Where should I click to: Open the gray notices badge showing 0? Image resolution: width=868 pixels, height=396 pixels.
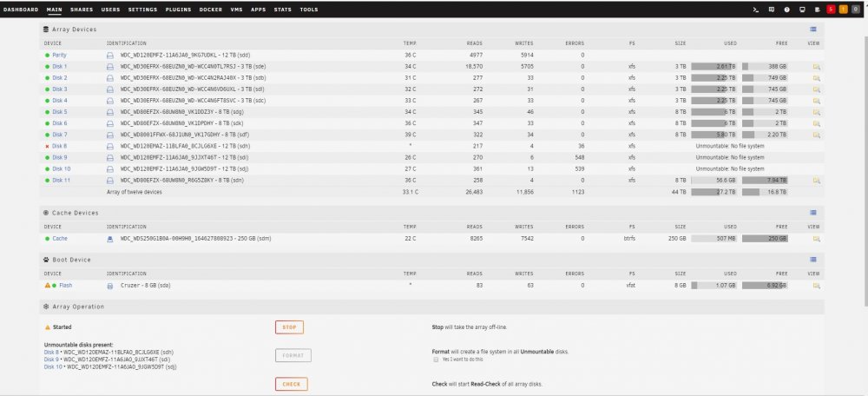coord(856,10)
